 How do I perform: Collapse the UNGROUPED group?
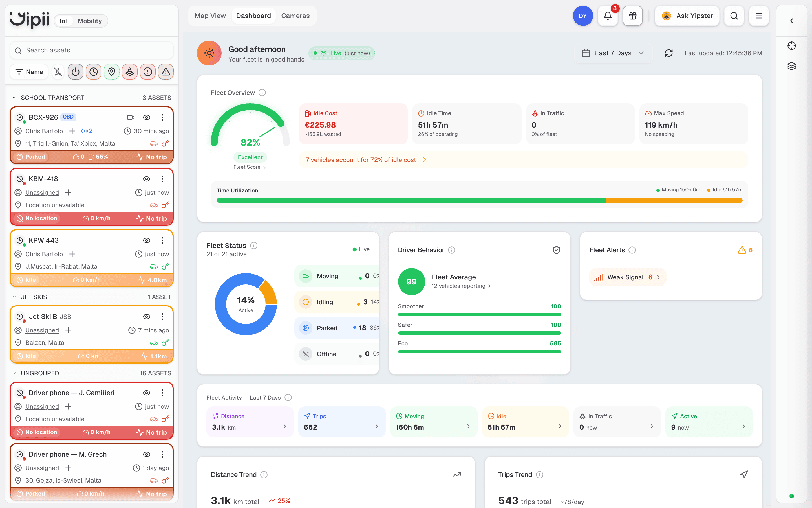tap(14, 373)
